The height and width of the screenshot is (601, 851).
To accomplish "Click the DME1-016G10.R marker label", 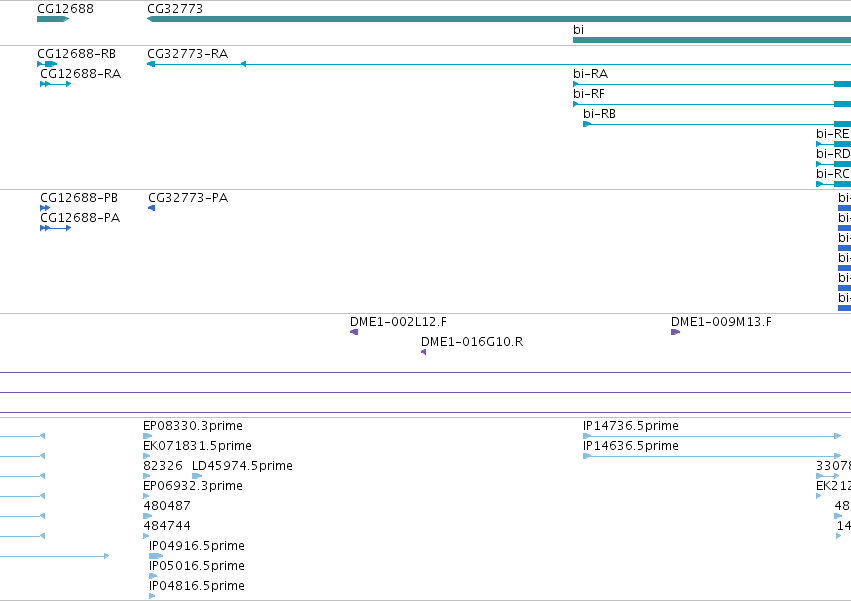I will pos(472,342).
